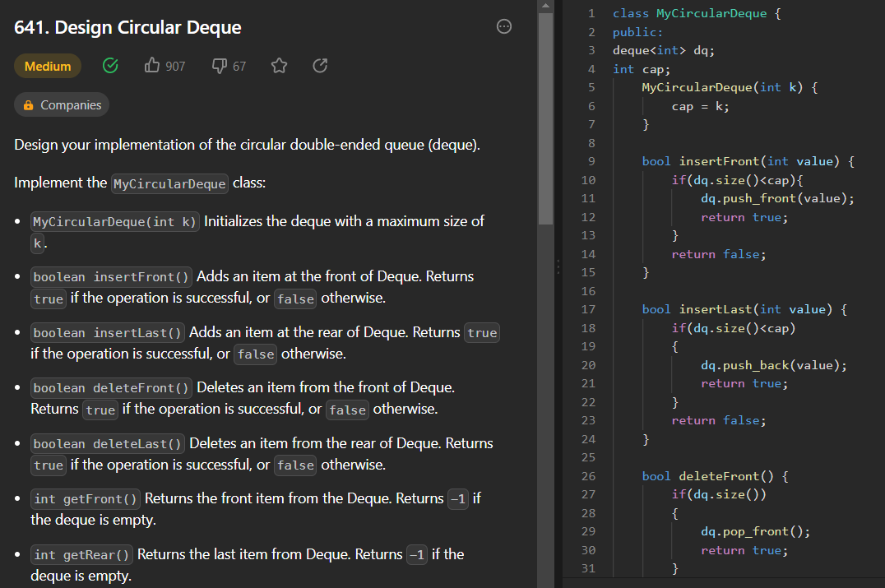Click the inline code MyCircularDeque in description
This screenshot has height=588, width=885.
[x=169, y=184]
